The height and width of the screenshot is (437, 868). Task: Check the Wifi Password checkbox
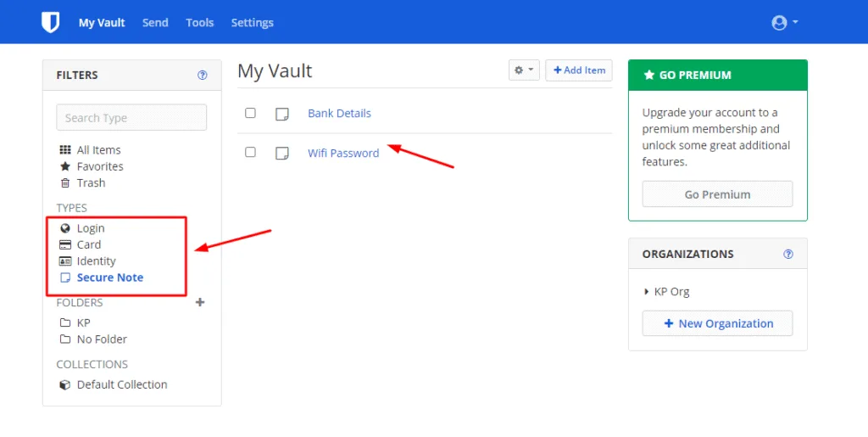tap(250, 152)
